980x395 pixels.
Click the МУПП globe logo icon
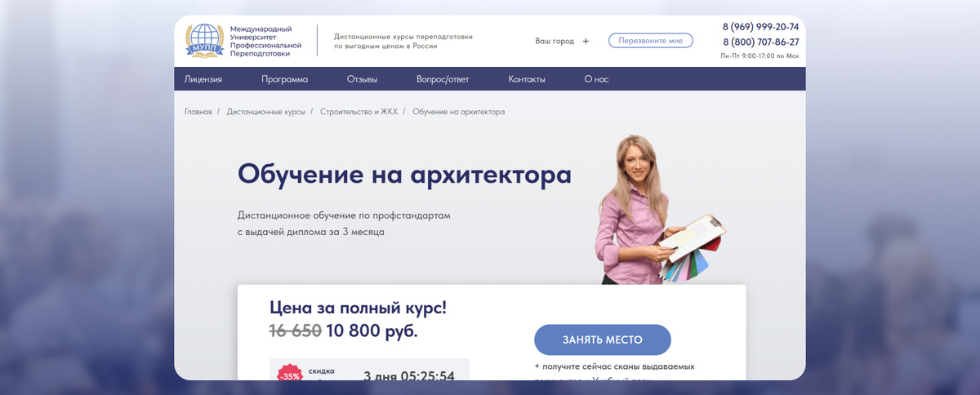(204, 41)
